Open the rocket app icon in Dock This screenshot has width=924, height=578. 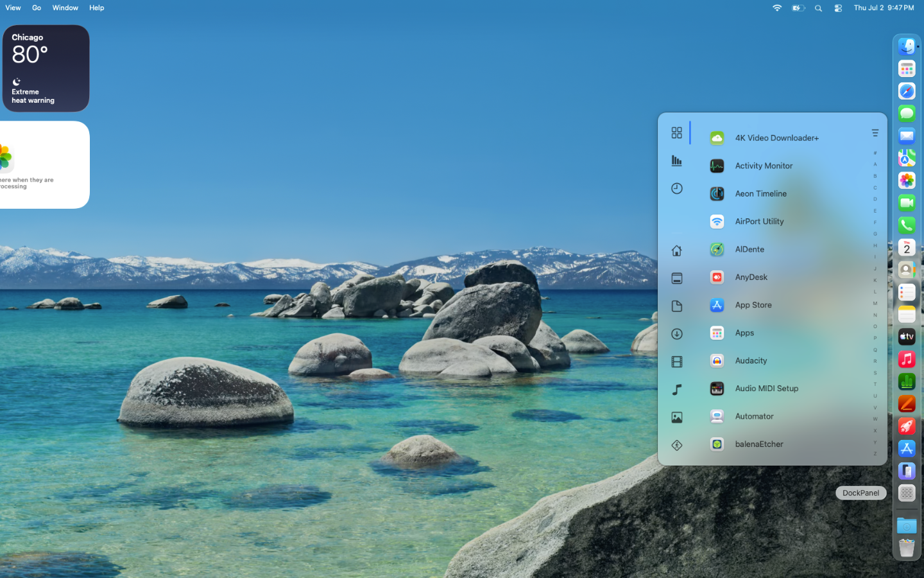(x=907, y=426)
